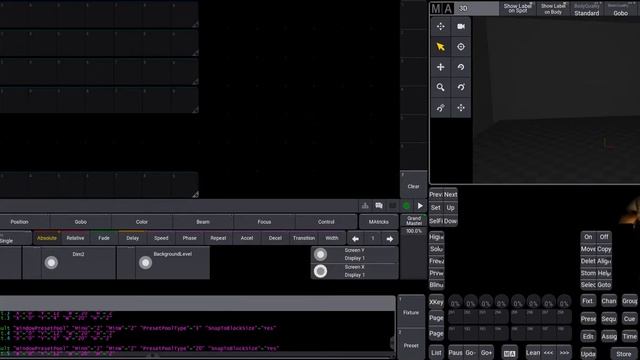Click the Clear button

coord(413,186)
